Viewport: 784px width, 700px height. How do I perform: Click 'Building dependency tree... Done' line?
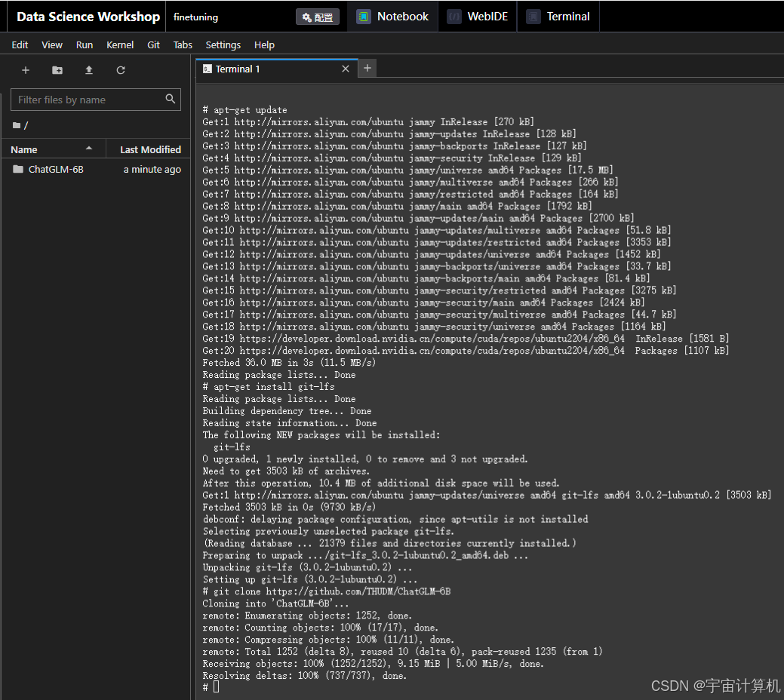[287, 411]
